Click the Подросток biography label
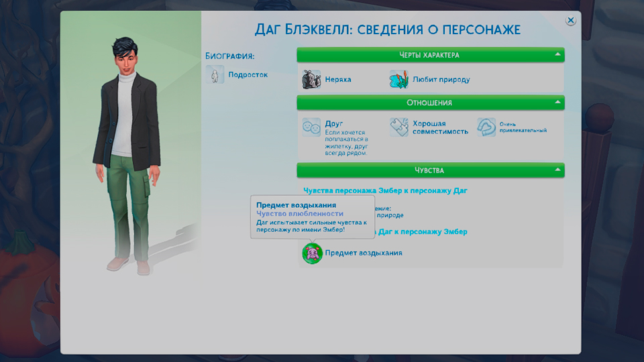 [x=248, y=74]
